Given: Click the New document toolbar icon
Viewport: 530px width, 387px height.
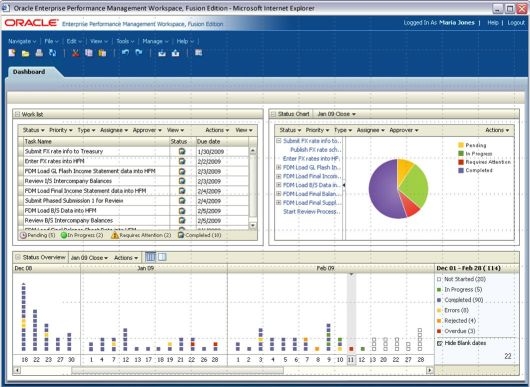Looking at the screenshot, I should (x=12, y=53).
